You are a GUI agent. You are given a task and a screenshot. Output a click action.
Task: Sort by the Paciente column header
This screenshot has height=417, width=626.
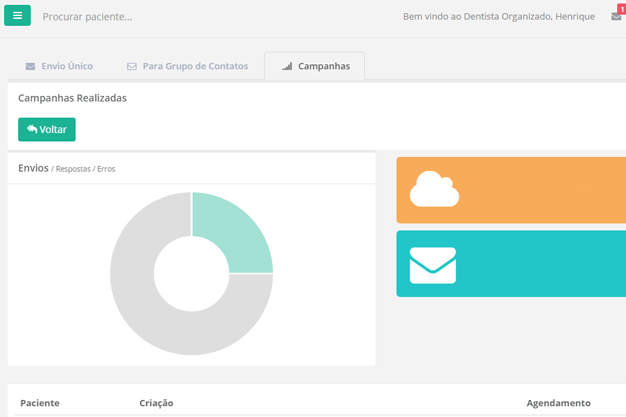(x=40, y=403)
